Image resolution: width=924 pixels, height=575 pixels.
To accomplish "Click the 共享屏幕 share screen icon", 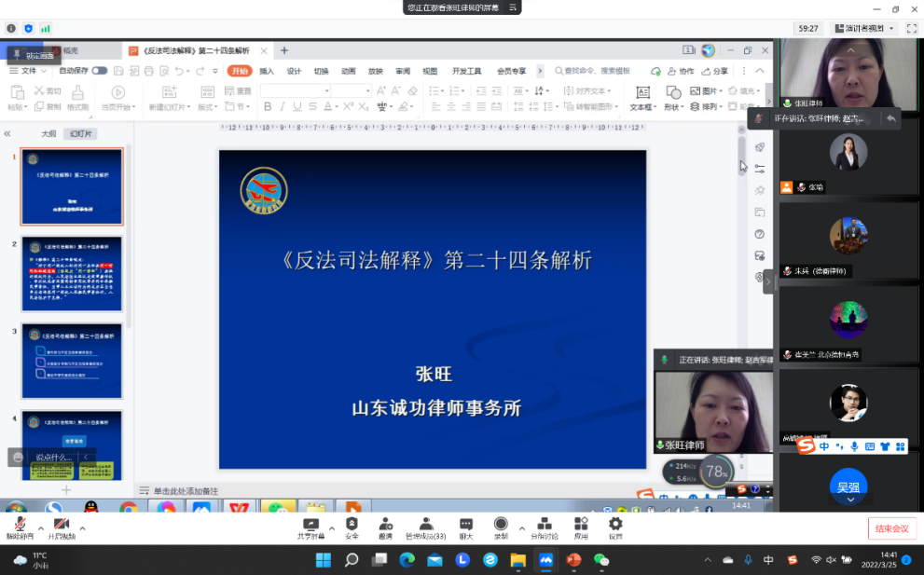I will pyautogui.click(x=310, y=525).
